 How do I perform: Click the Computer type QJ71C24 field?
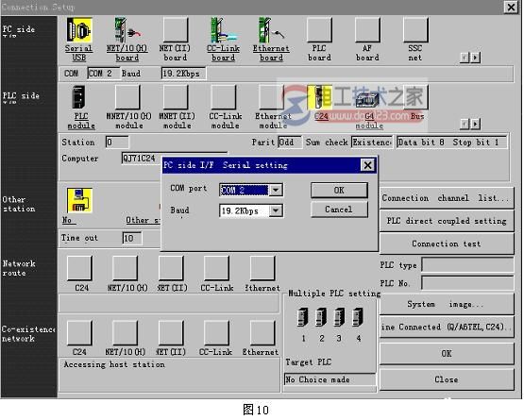pyautogui.click(x=142, y=159)
